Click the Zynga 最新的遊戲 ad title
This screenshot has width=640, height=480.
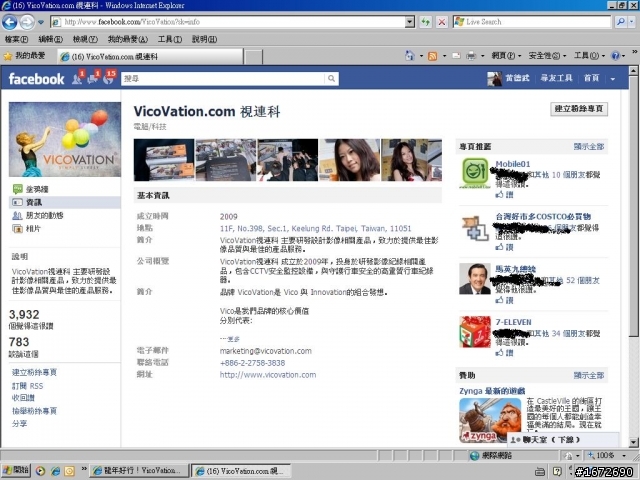[492, 391]
